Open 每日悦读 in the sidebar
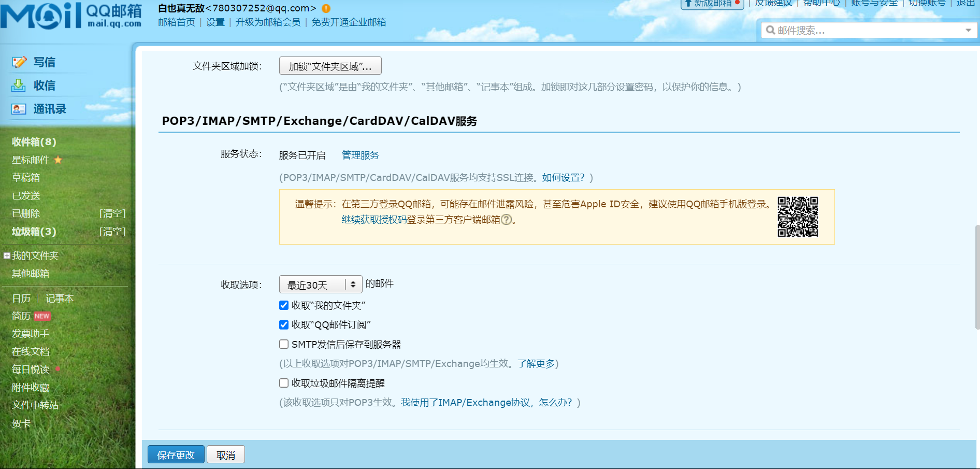 pyautogui.click(x=31, y=369)
